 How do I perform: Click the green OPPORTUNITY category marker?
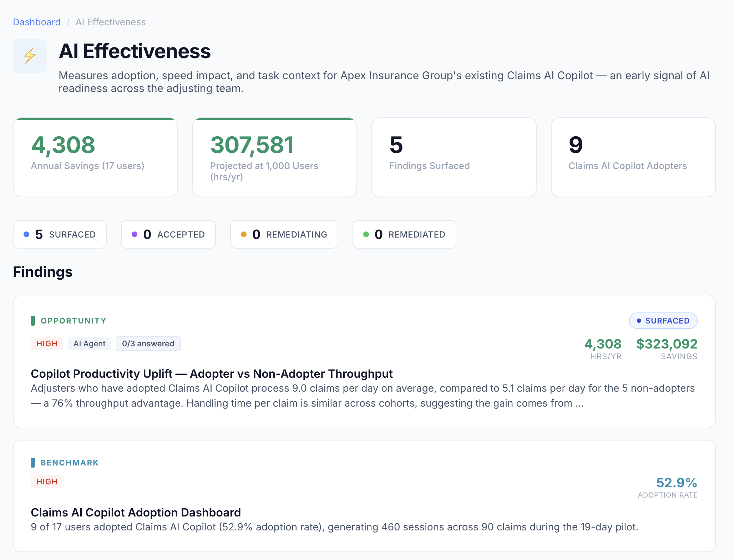tap(33, 320)
